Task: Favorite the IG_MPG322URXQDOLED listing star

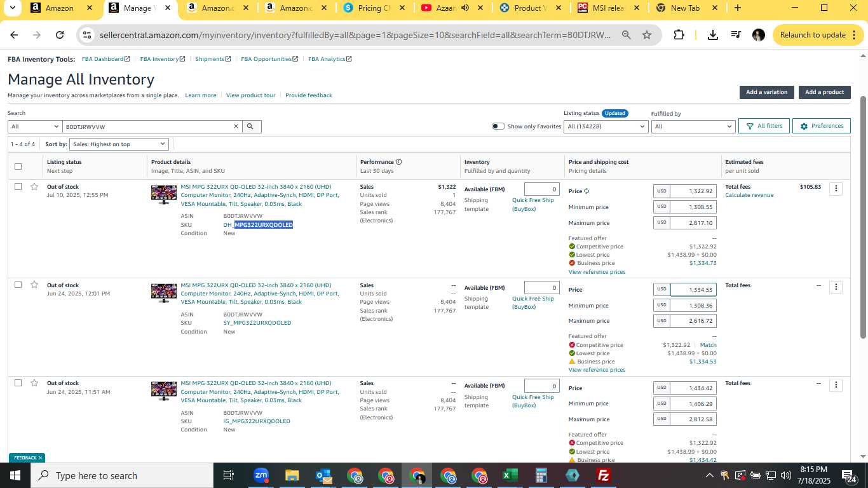Action: click(x=34, y=383)
